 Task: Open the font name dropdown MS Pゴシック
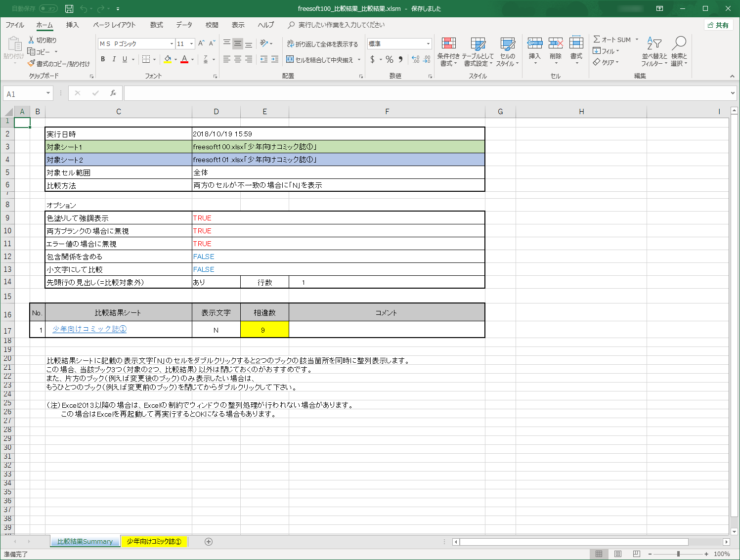point(172,43)
